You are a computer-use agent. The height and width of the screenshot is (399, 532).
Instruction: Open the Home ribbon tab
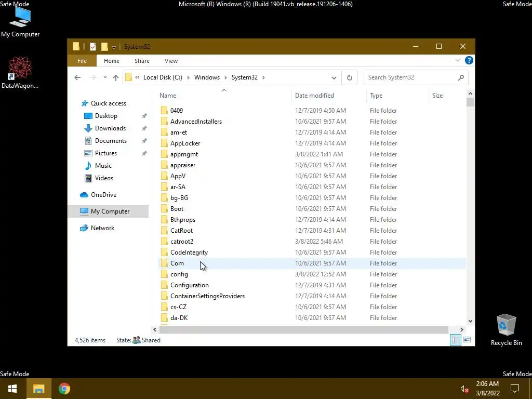click(x=112, y=61)
